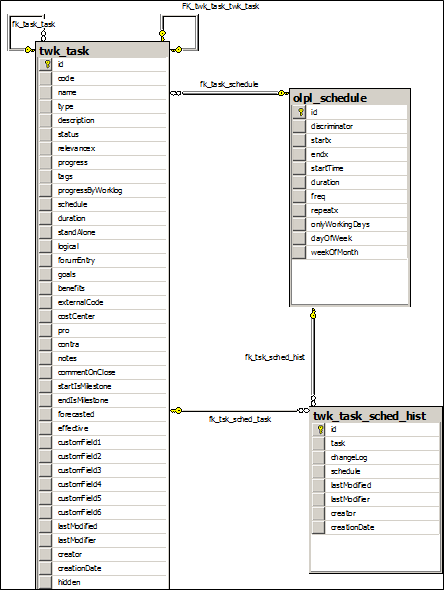Select the customField4 column
Screen dimensions: 444x590
click(x=103, y=484)
